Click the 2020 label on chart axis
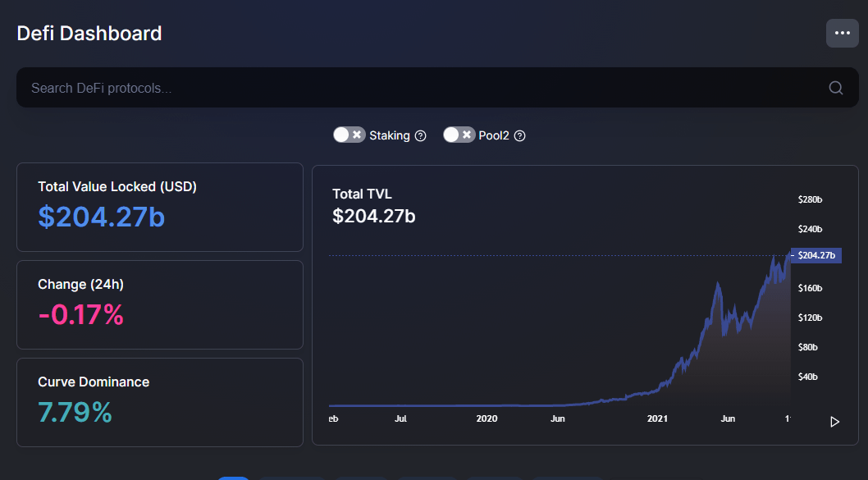Image resolution: width=868 pixels, height=480 pixels. click(487, 418)
